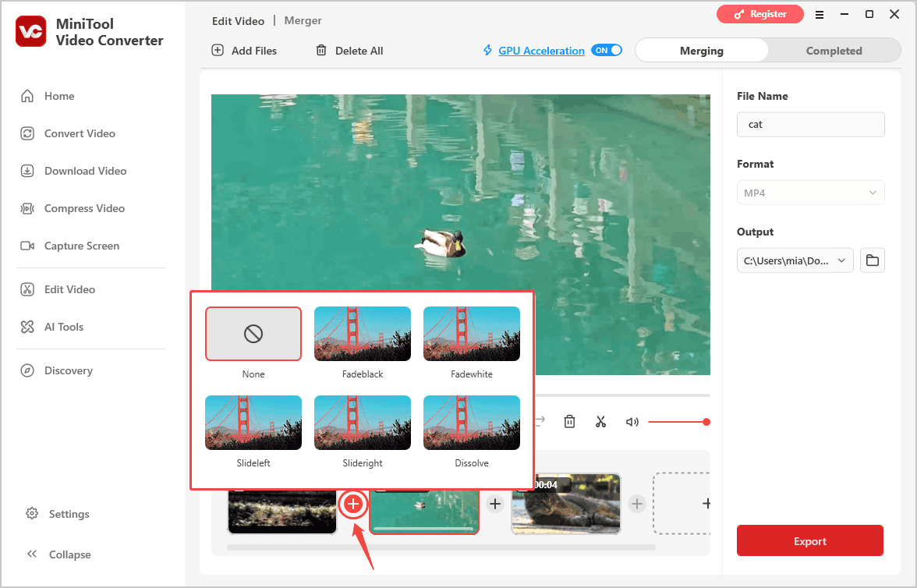Select the duck clip in timeline
The height and width of the screenshot is (588, 917).
(x=424, y=512)
